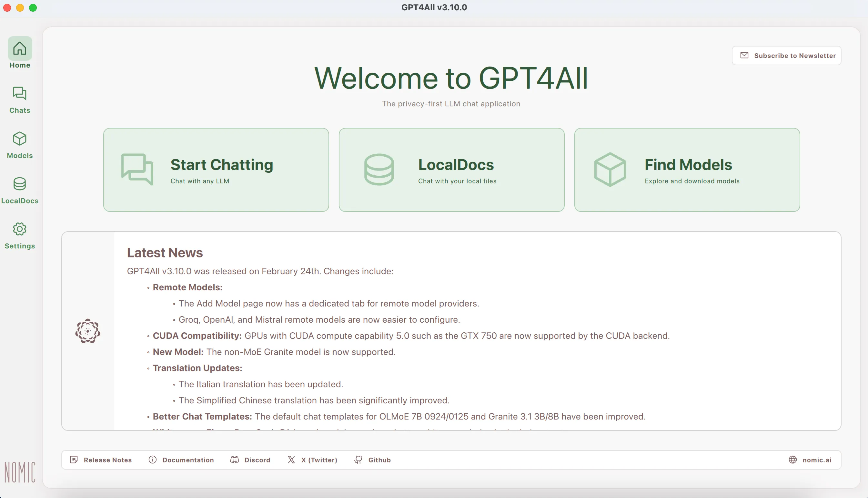868x498 pixels.
Task: Click the 'Welcome to GPT4All' title
Action: 451,78
